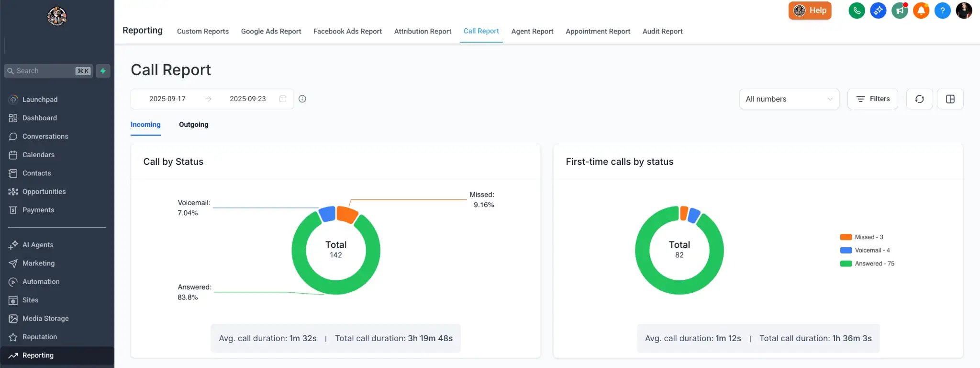Click the date range info icon

[x=302, y=99]
